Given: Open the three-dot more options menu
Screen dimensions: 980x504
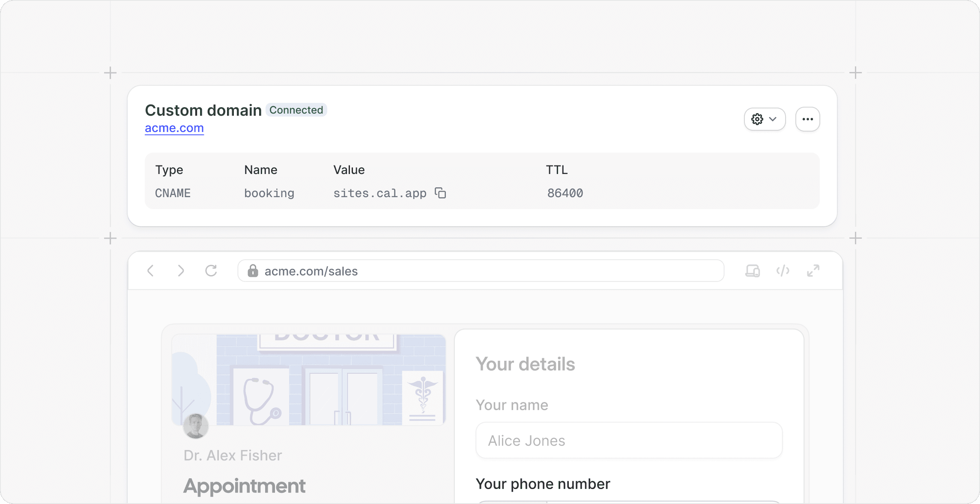Looking at the screenshot, I should [807, 119].
